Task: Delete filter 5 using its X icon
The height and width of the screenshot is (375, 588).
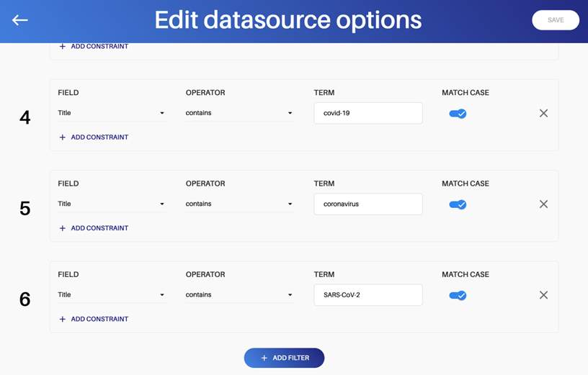Action: point(543,204)
